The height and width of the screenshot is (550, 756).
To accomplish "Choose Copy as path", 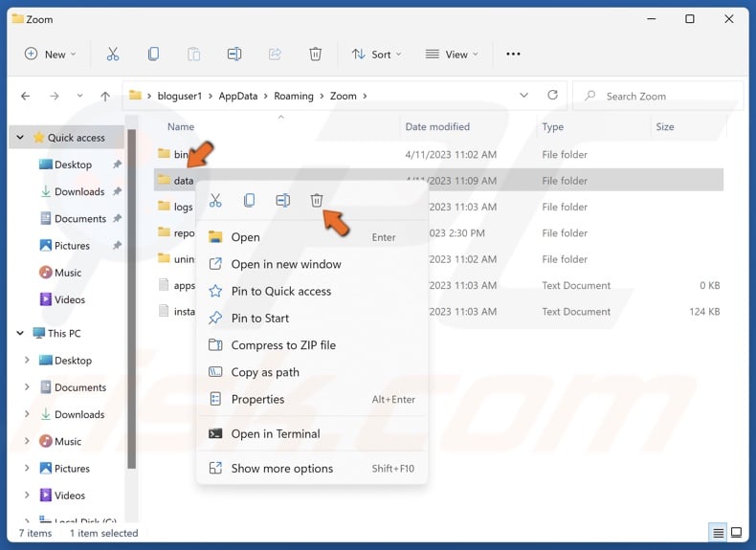I will [312, 372].
